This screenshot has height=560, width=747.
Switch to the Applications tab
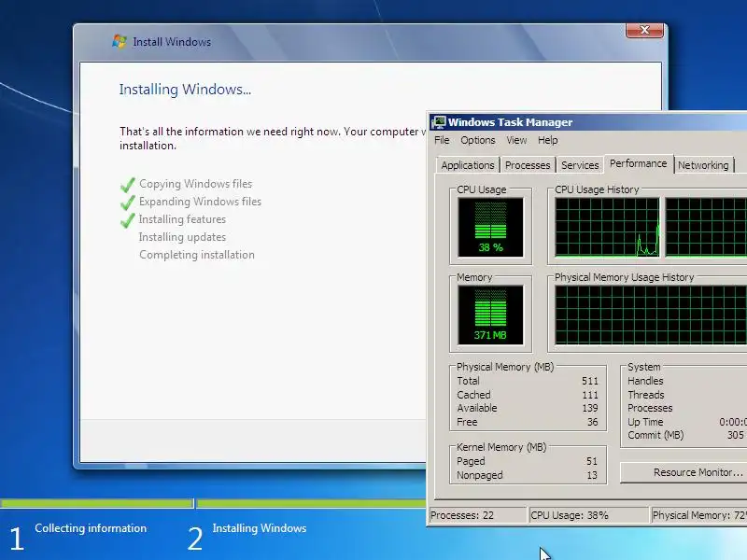point(468,165)
